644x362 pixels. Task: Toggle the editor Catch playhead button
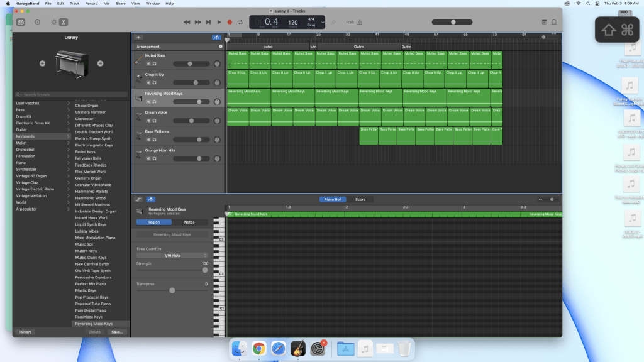coord(151,199)
